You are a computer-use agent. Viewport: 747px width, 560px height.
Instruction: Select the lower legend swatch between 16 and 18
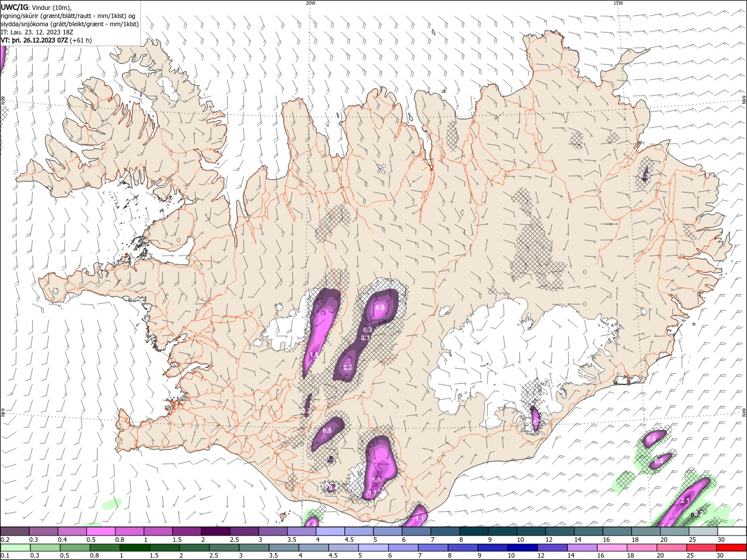tap(612, 548)
